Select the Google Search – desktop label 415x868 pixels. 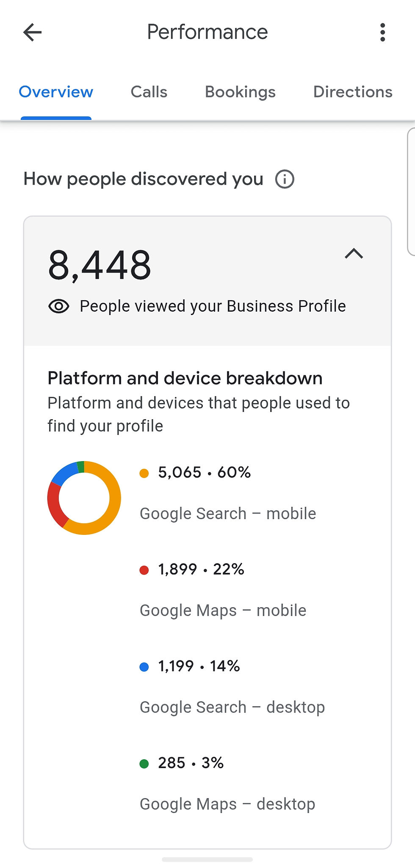point(232,707)
